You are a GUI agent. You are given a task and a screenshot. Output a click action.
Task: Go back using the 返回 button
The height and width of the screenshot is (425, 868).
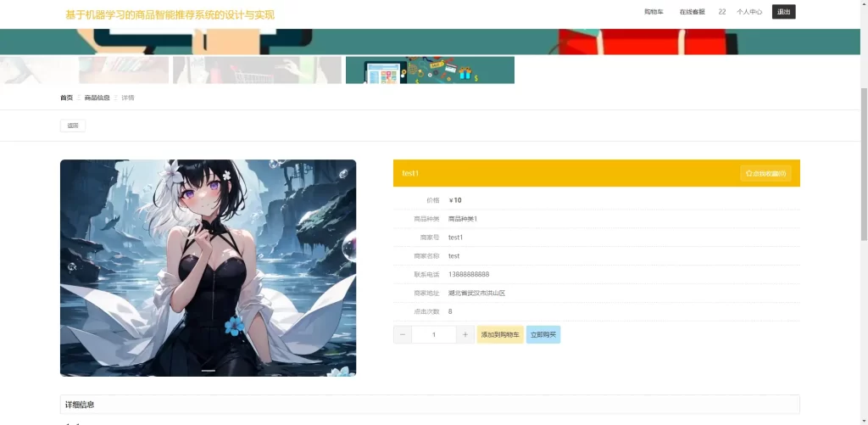(x=73, y=126)
